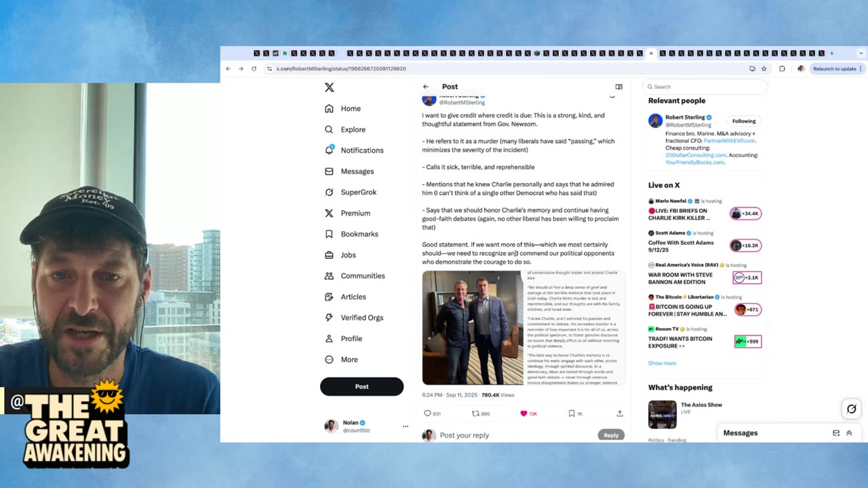This screenshot has width=868, height=488.
Task: Open the photo of two men standing
Action: tap(473, 328)
